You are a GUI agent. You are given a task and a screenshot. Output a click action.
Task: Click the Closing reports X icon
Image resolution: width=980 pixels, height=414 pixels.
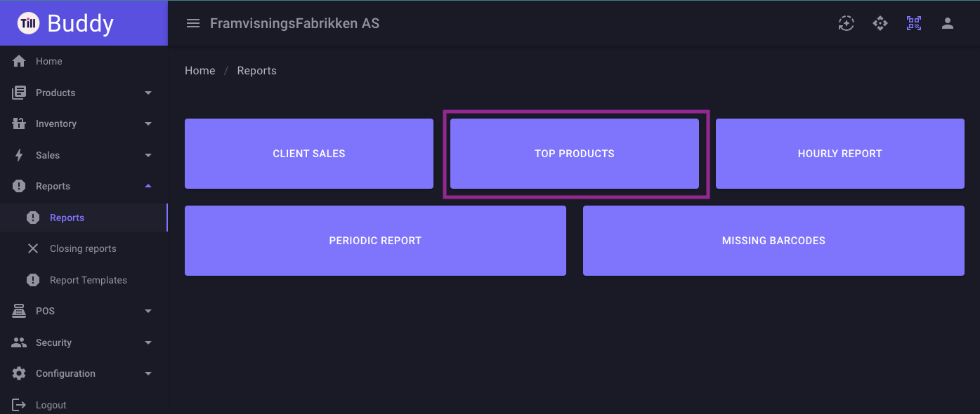tap(33, 248)
